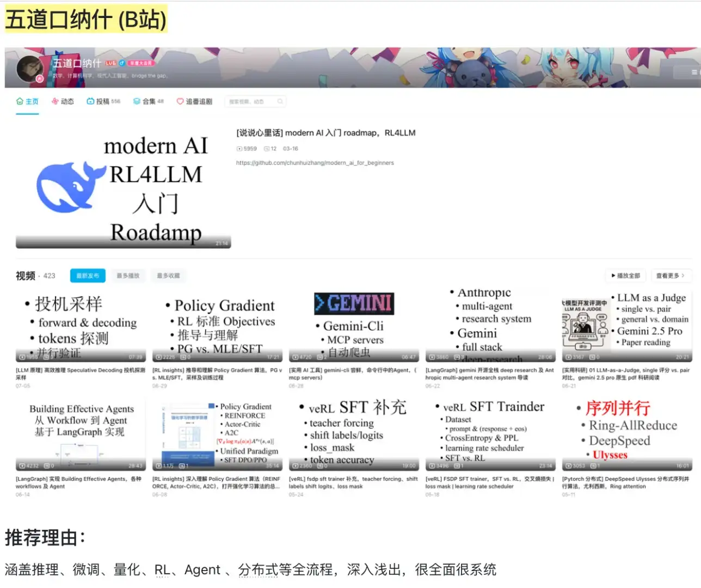Switch to 最多收藏 sorting tab

(x=168, y=275)
